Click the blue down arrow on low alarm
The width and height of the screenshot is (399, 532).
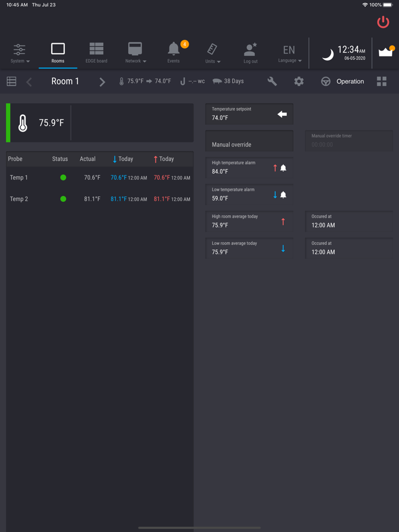pos(275,194)
